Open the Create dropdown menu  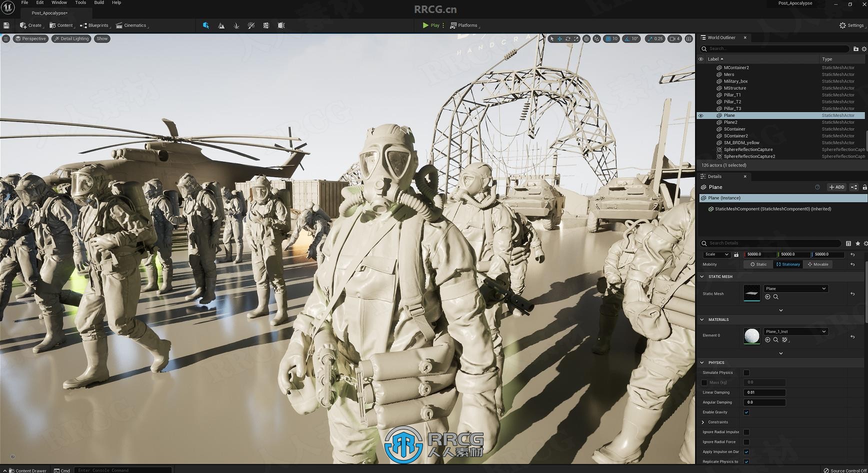point(31,25)
